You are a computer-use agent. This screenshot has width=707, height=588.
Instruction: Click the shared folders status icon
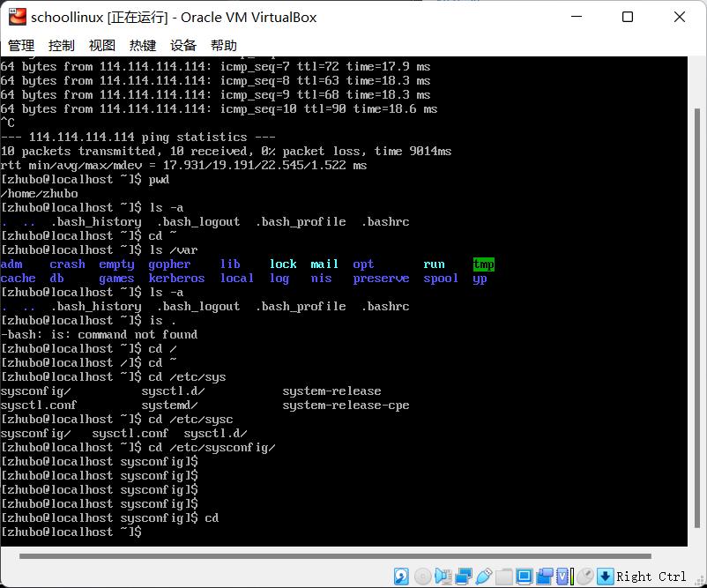[x=504, y=576]
